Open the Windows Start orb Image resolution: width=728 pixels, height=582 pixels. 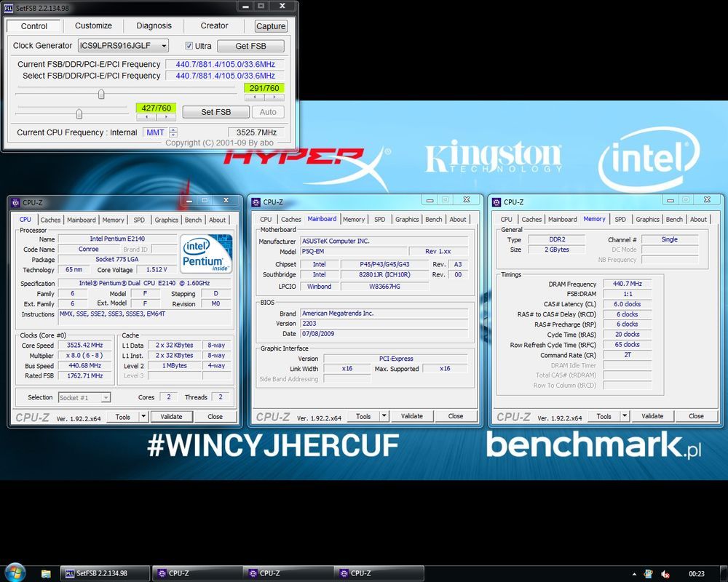click(15, 573)
